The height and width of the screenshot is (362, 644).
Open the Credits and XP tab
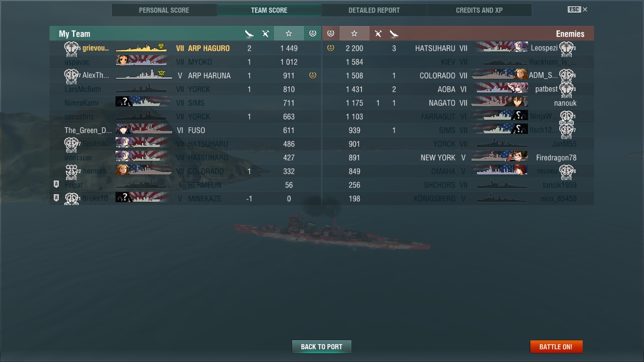point(479,10)
